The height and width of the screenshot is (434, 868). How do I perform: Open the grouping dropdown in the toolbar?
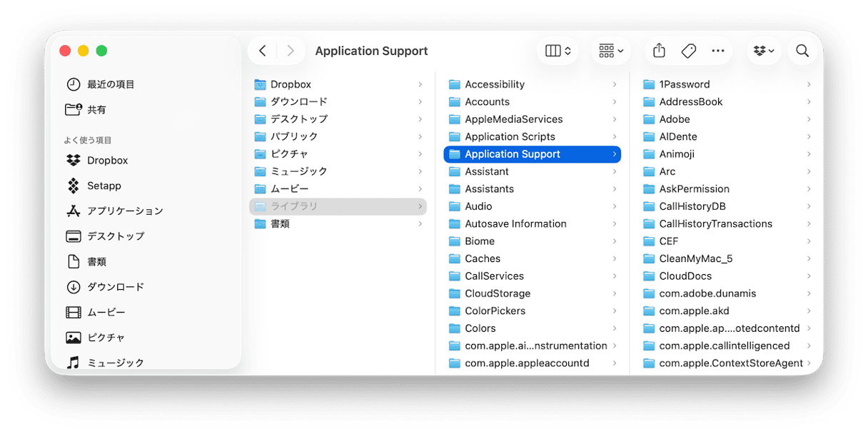point(610,50)
